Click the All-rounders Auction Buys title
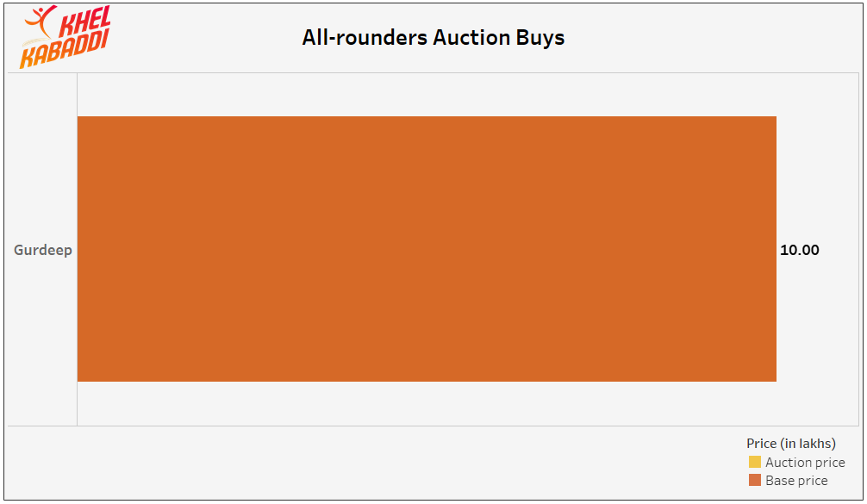 433,38
